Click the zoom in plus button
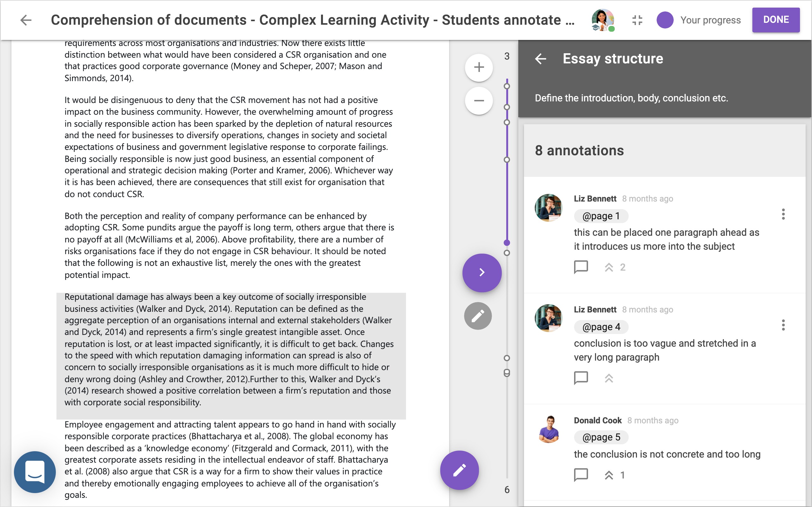This screenshot has height=507, width=812. point(479,67)
